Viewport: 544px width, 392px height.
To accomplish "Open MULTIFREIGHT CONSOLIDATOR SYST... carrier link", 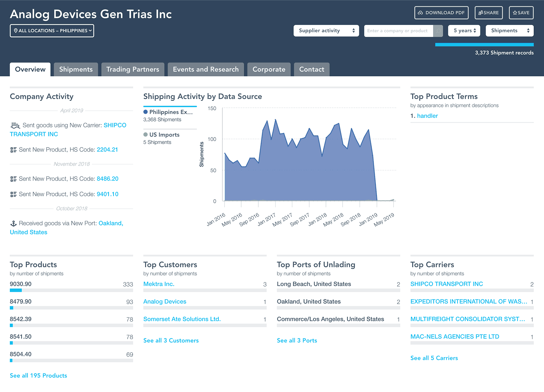I will pos(468,319).
